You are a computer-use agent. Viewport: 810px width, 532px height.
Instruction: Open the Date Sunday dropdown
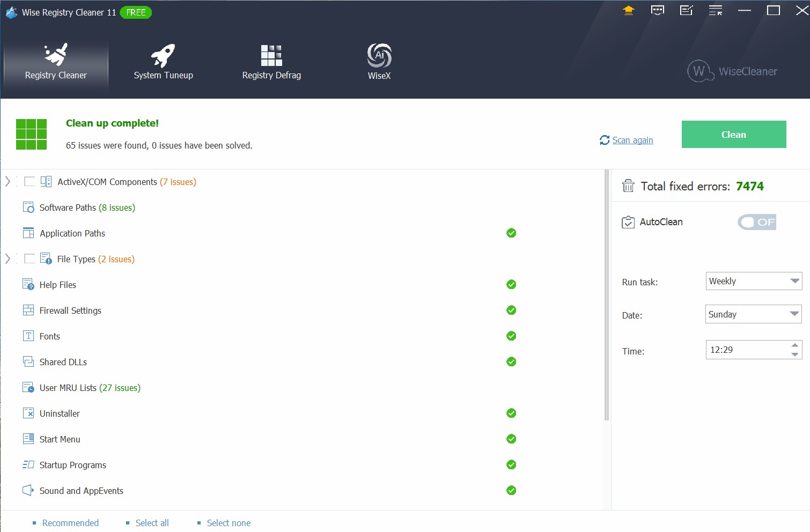click(x=753, y=314)
